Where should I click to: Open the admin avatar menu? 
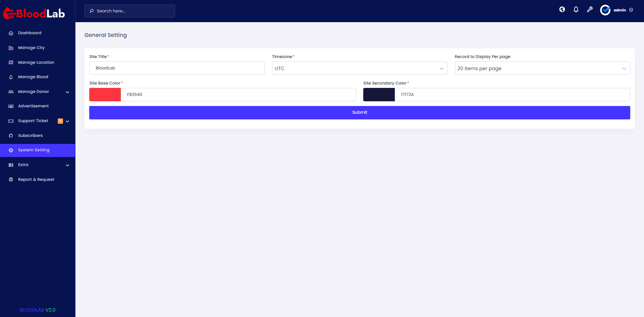coord(605,10)
